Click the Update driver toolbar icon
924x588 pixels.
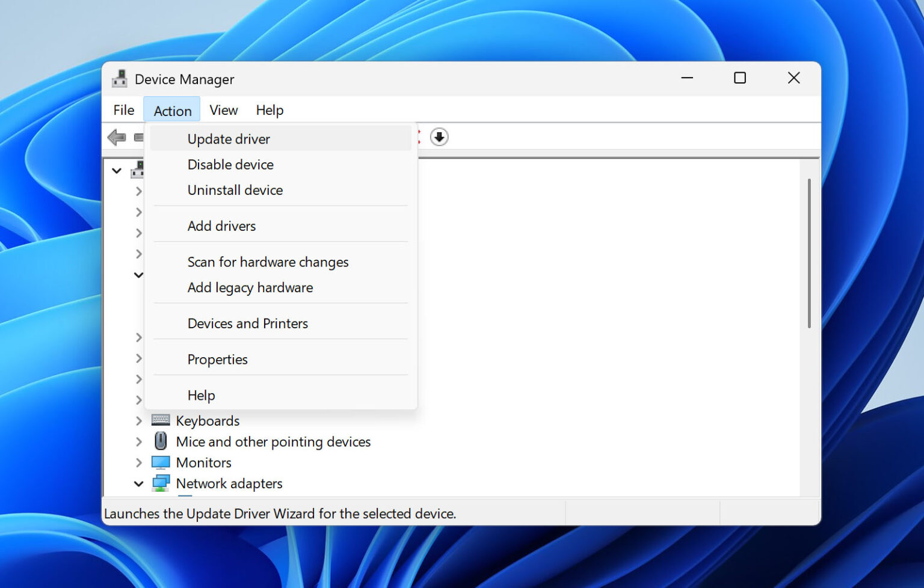pyautogui.click(x=439, y=136)
